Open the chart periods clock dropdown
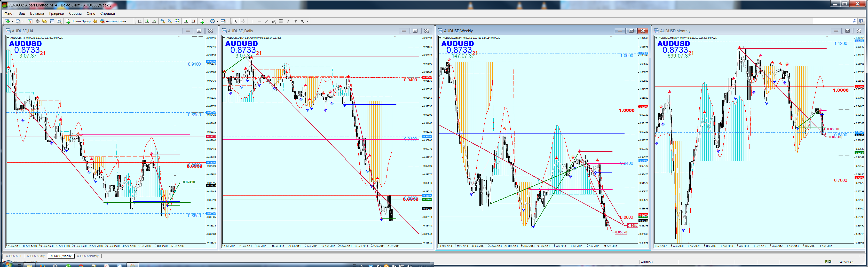The width and height of the screenshot is (868, 267). coord(213,21)
